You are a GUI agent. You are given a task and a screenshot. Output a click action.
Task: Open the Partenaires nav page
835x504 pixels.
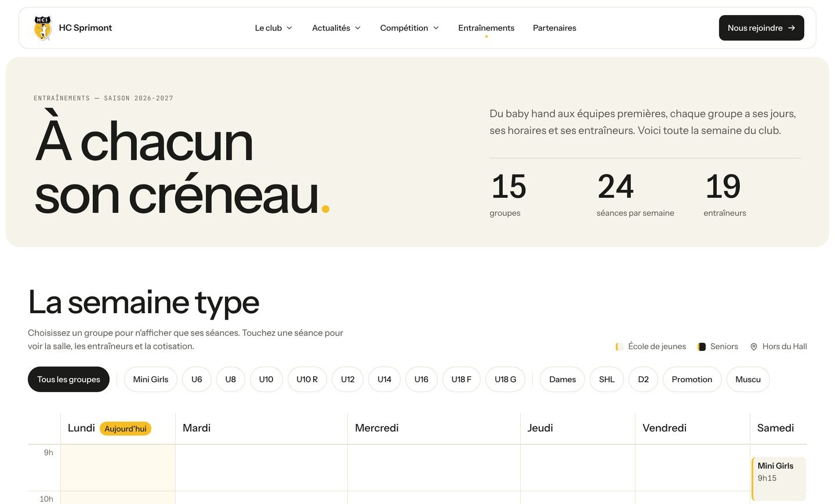tap(554, 28)
